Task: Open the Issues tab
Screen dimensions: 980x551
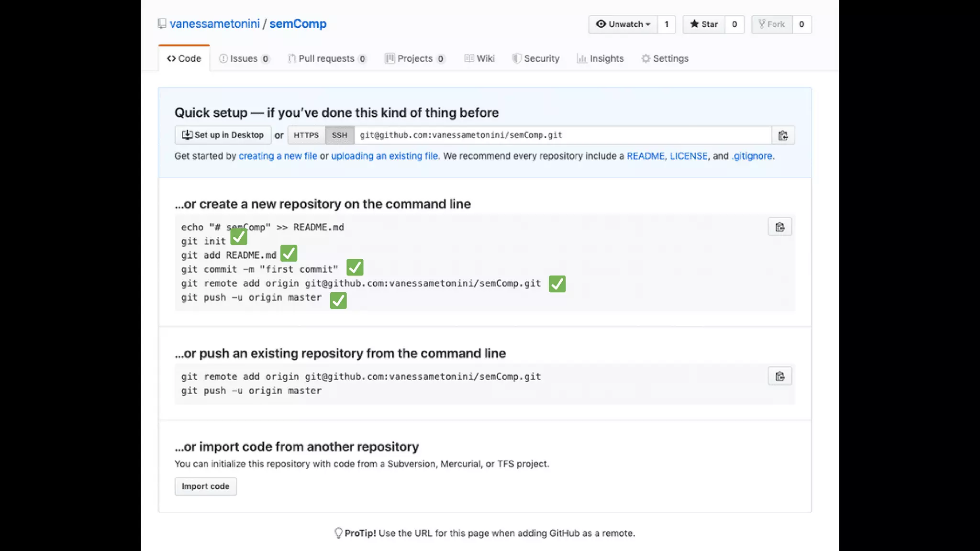Action: click(244, 58)
